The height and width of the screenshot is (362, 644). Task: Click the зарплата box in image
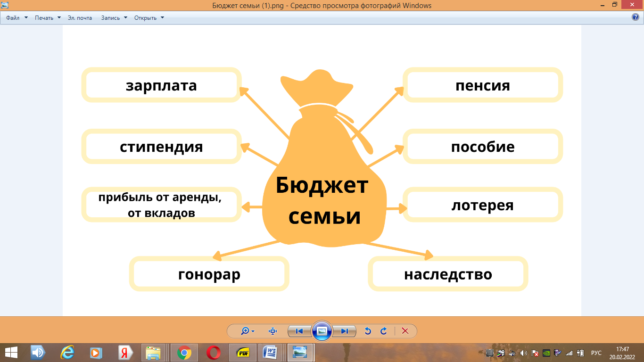click(x=161, y=85)
